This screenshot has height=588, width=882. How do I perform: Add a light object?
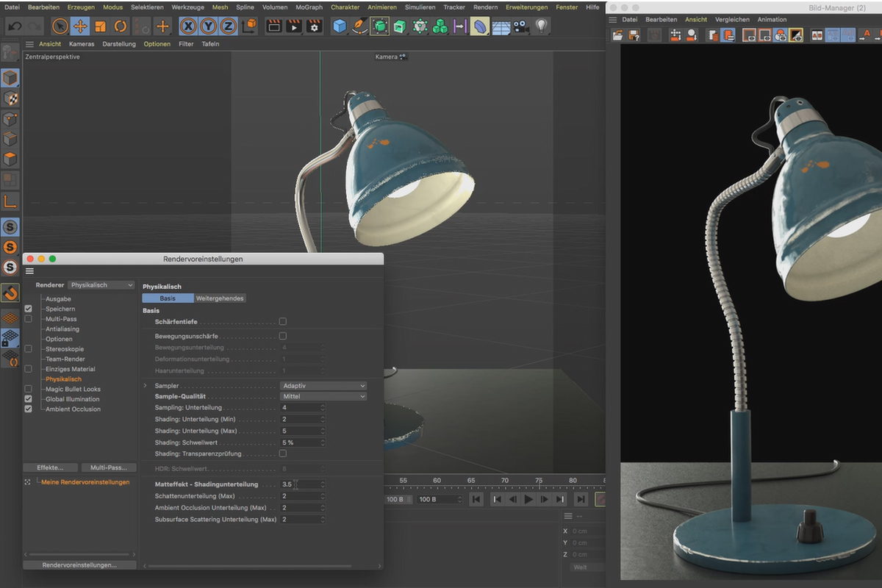[x=541, y=26]
